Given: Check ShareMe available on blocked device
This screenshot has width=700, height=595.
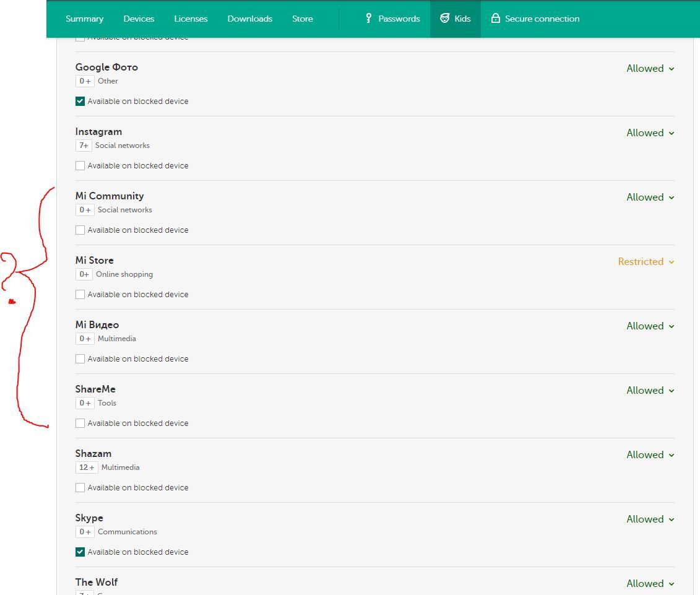Looking at the screenshot, I should (x=80, y=423).
